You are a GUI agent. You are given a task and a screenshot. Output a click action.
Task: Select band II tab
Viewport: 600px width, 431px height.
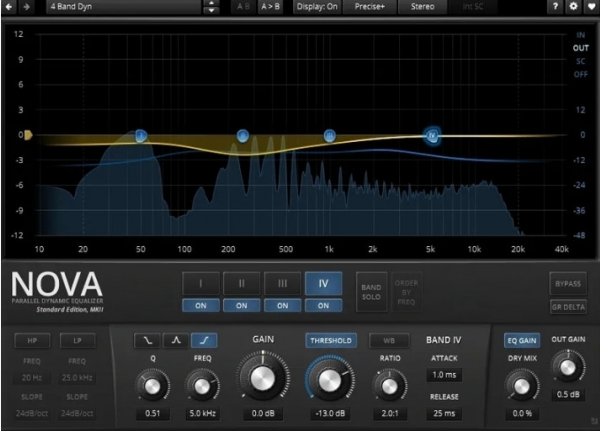pos(241,284)
